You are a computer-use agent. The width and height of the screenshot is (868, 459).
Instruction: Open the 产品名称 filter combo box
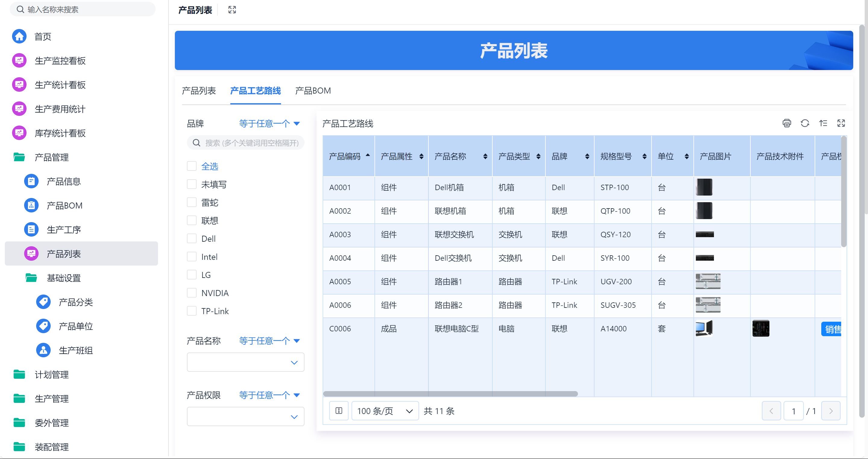pyautogui.click(x=245, y=362)
